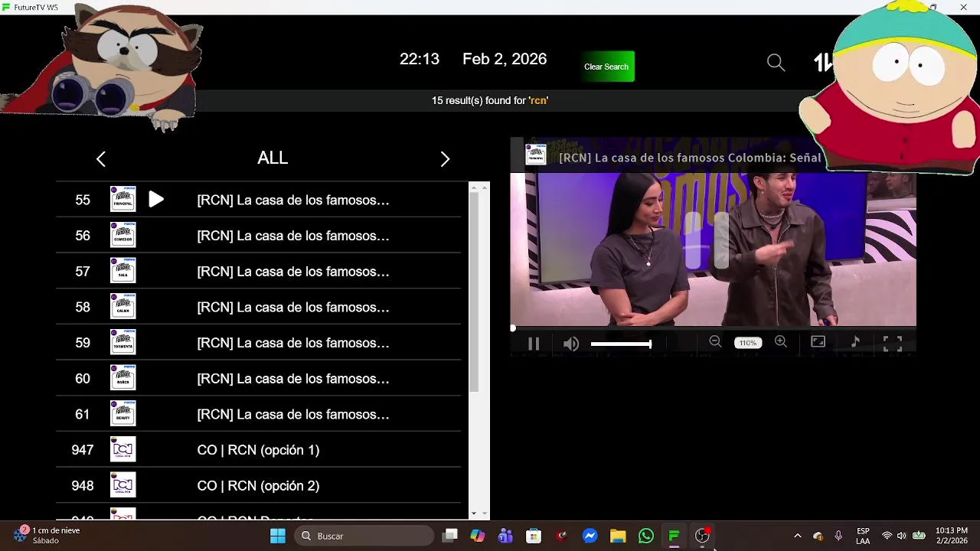Viewport: 980px width, 551px height.
Task: Open CO | RCN (opción 2) channel
Action: click(258, 486)
